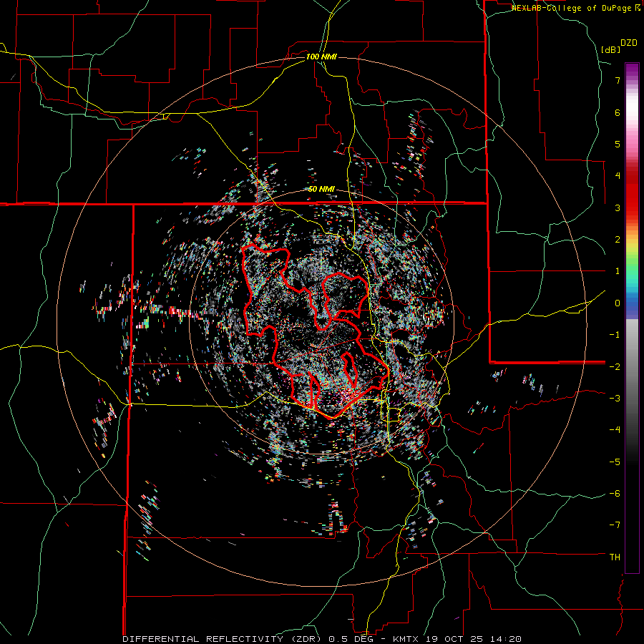
Task: Click the 6 dB value on the color scale
Action: pos(618,112)
